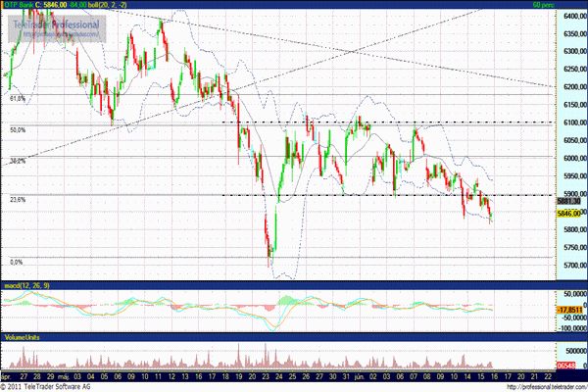Click the macd(12, 26, 9) panel header

26,284
